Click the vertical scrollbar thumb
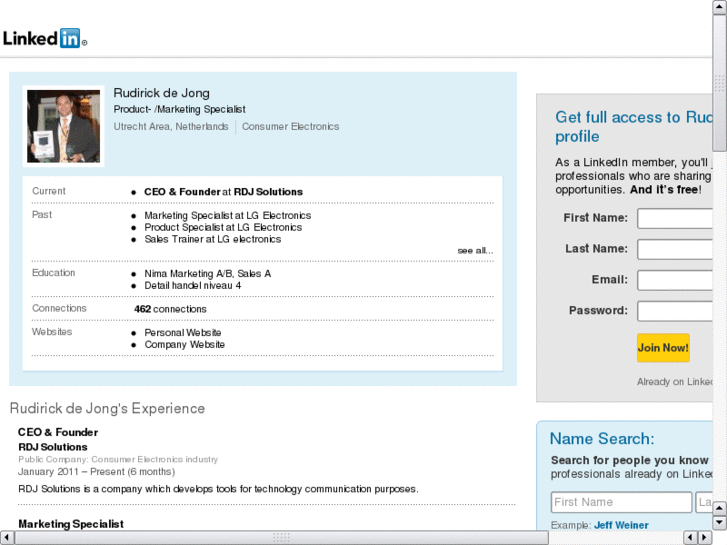The width and height of the screenshot is (727, 545). point(720,83)
